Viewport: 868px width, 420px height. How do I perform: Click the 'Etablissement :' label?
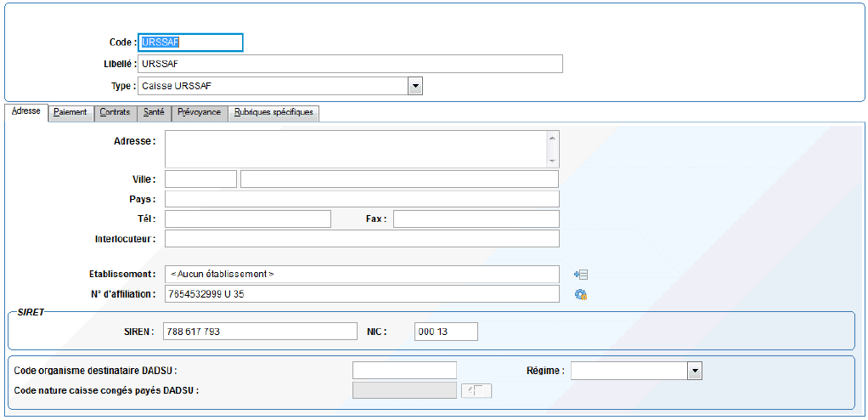(x=123, y=275)
